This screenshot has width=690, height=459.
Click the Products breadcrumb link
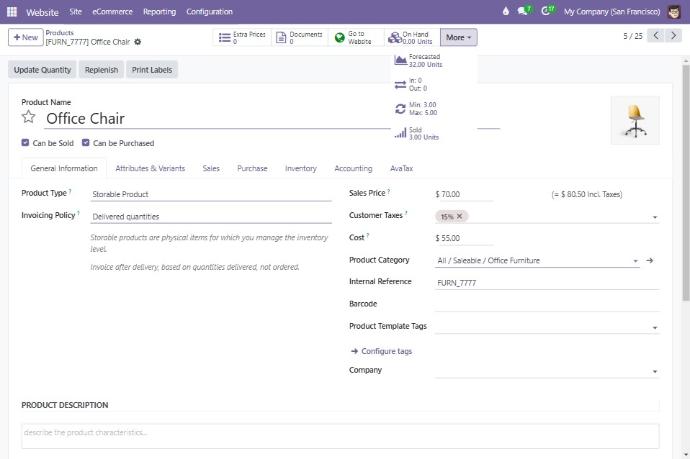[59, 33]
